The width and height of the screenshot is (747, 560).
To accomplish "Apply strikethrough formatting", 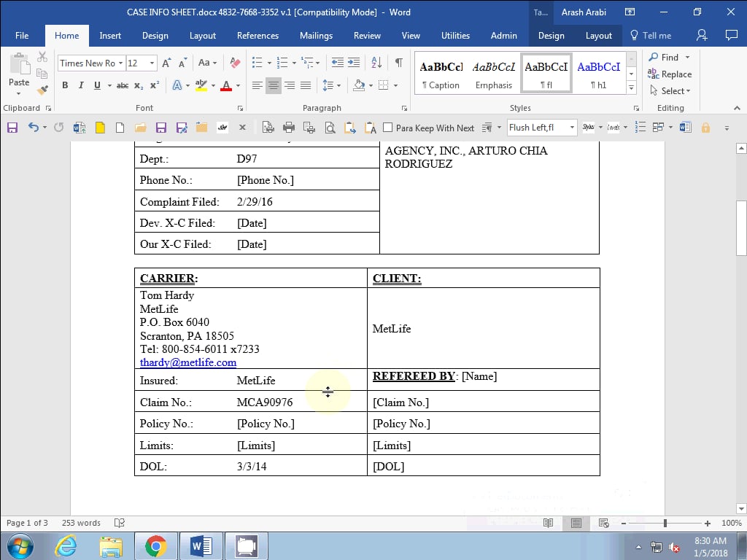I will click(123, 86).
